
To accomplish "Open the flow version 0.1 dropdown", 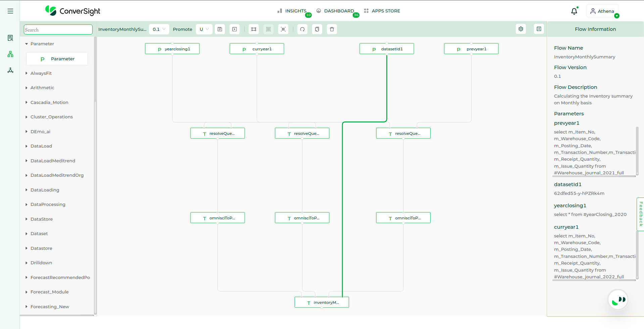I will coord(159,29).
